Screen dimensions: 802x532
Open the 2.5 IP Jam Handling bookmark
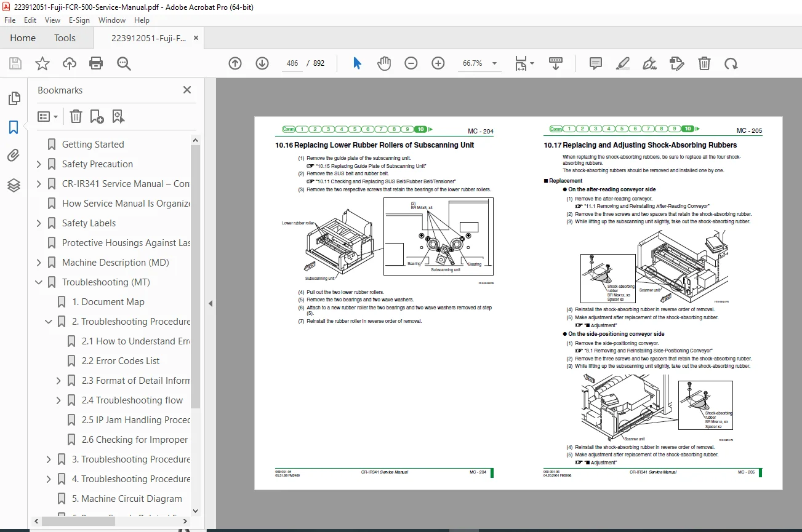135,420
